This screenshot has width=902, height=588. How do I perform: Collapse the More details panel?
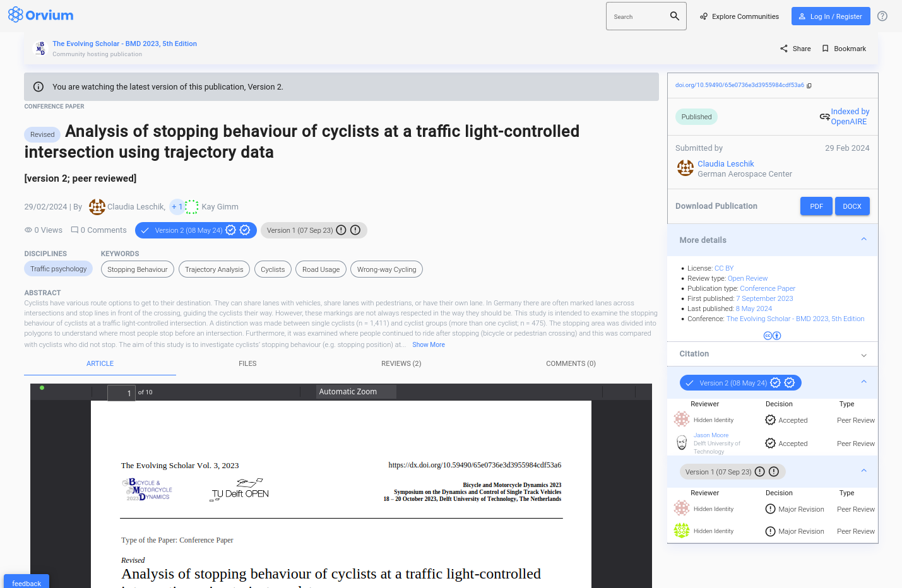coord(863,240)
